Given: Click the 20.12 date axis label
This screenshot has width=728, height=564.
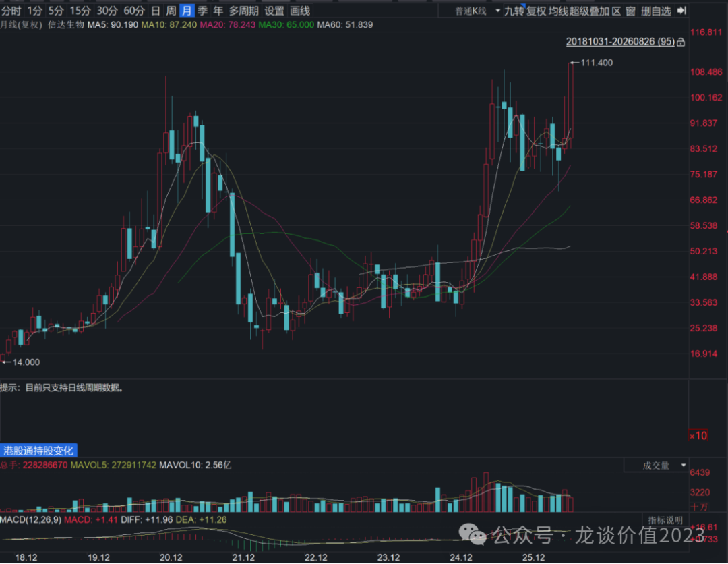Looking at the screenshot, I should (x=171, y=557).
